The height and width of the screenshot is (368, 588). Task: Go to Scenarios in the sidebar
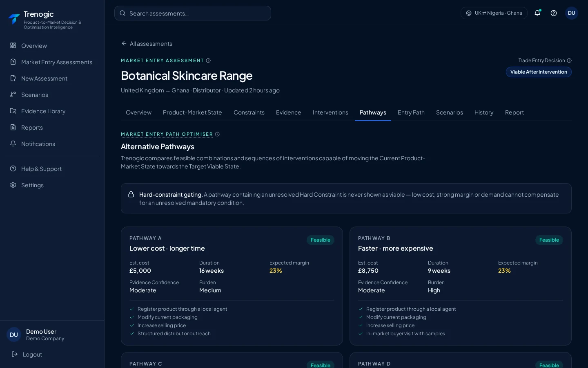pos(52,95)
